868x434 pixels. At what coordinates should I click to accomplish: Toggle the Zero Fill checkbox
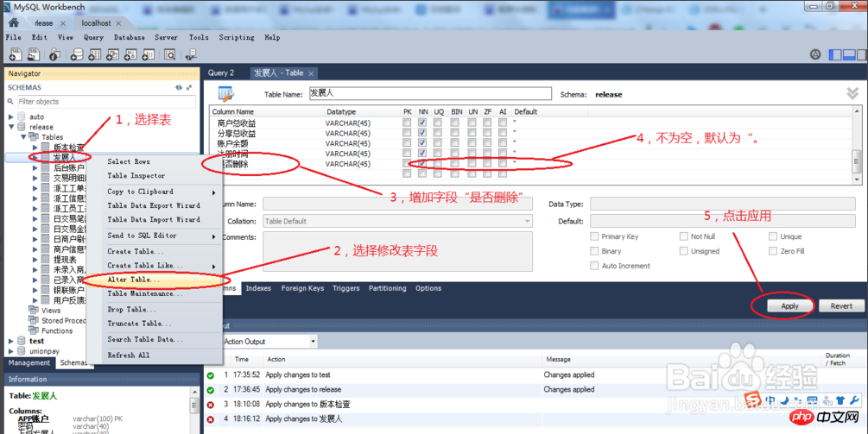click(x=773, y=251)
